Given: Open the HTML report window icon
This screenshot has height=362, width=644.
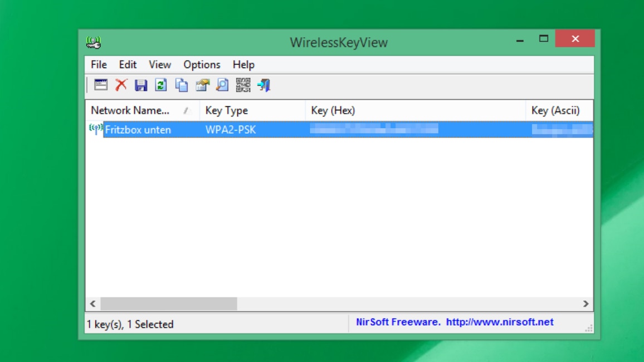Looking at the screenshot, I should [100, 85].
